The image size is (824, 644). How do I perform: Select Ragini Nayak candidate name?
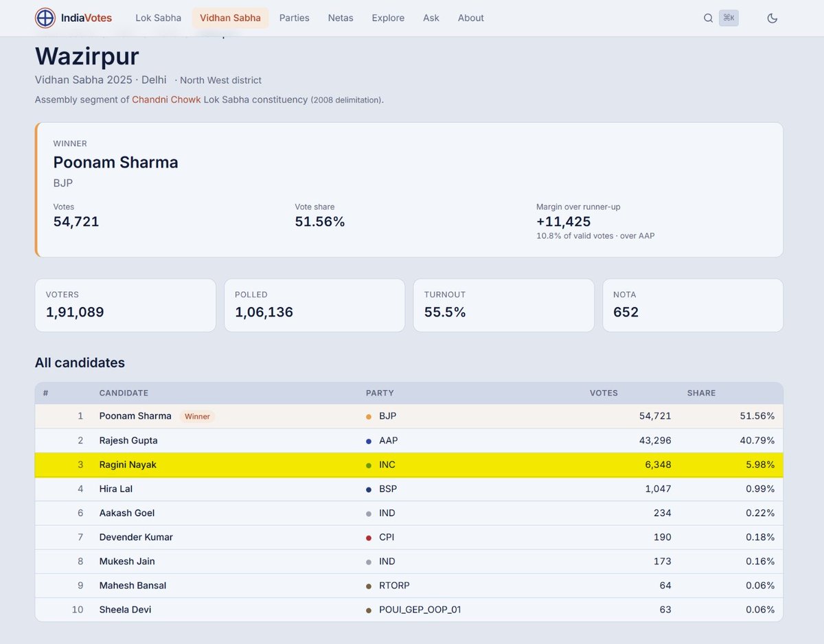tap(128, 465)
